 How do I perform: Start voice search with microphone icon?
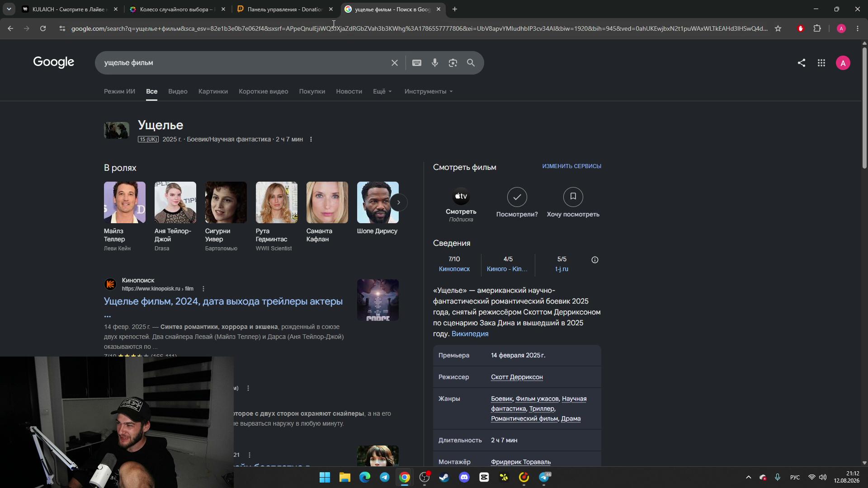435,63
